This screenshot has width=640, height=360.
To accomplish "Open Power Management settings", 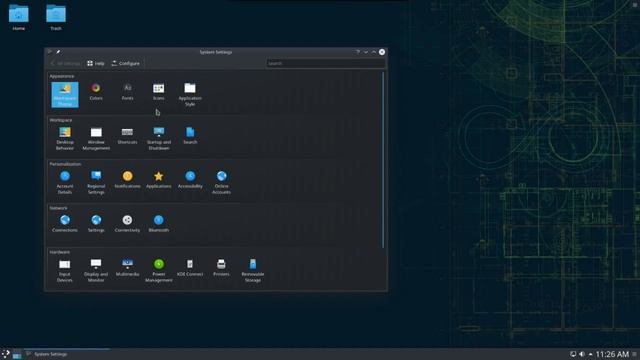I will 159,271.
